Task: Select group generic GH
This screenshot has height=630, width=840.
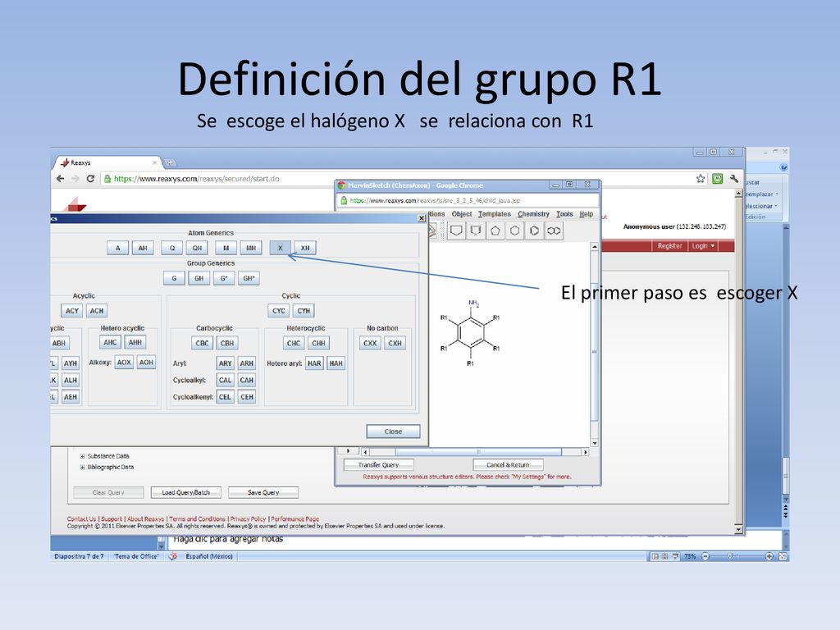Action: [x=199, y=278]
